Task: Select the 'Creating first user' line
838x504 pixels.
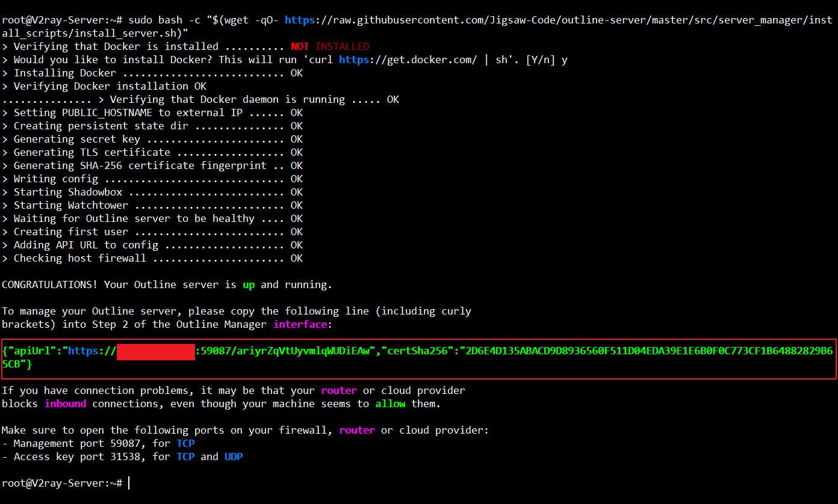Action: (x=152, y=232)
